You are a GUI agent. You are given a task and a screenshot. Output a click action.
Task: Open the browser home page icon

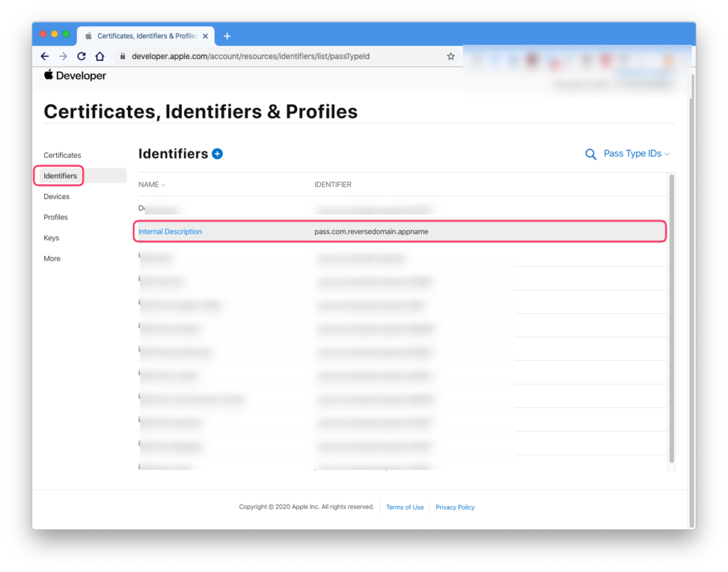tap(100, 56)
